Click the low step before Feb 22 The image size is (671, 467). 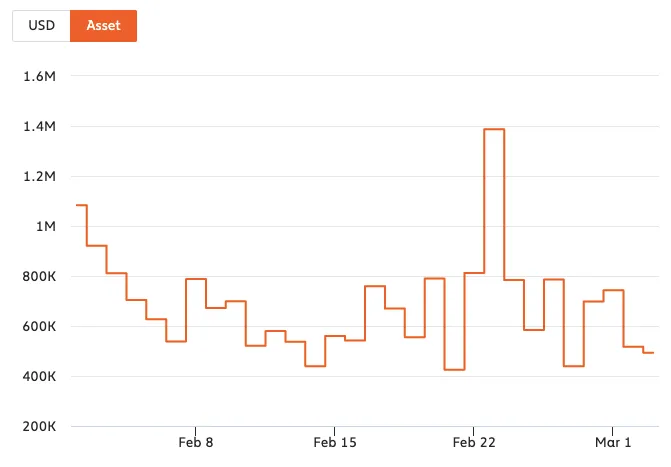[x=454, y=369]
